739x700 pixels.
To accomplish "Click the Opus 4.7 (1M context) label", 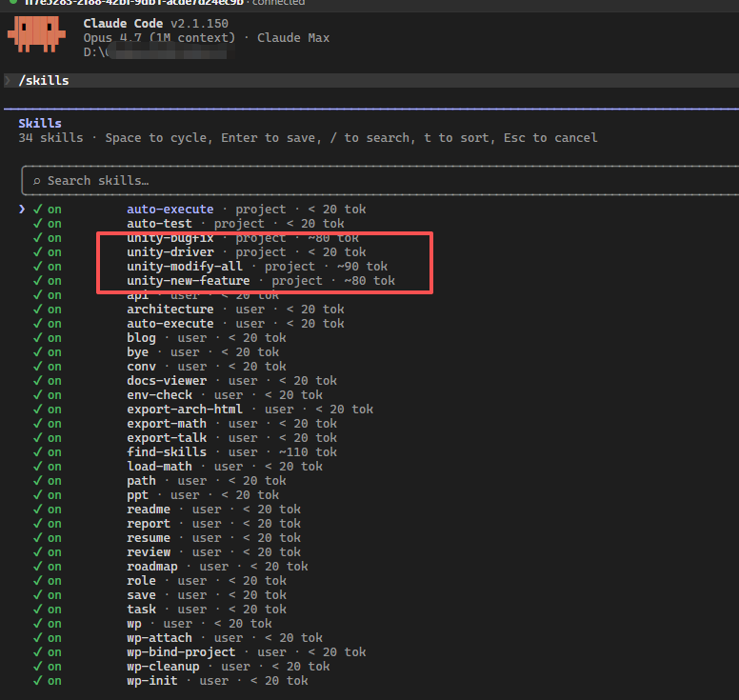I will [x=159, y=38].
